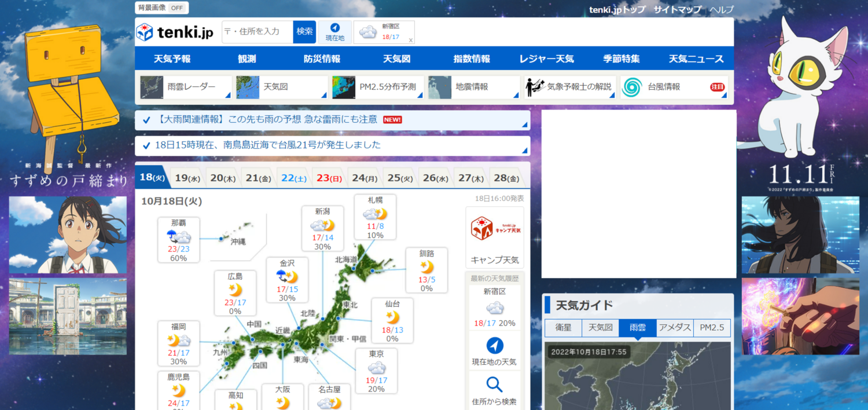Open the 台風21号 発生 news headline

point(268,145)
